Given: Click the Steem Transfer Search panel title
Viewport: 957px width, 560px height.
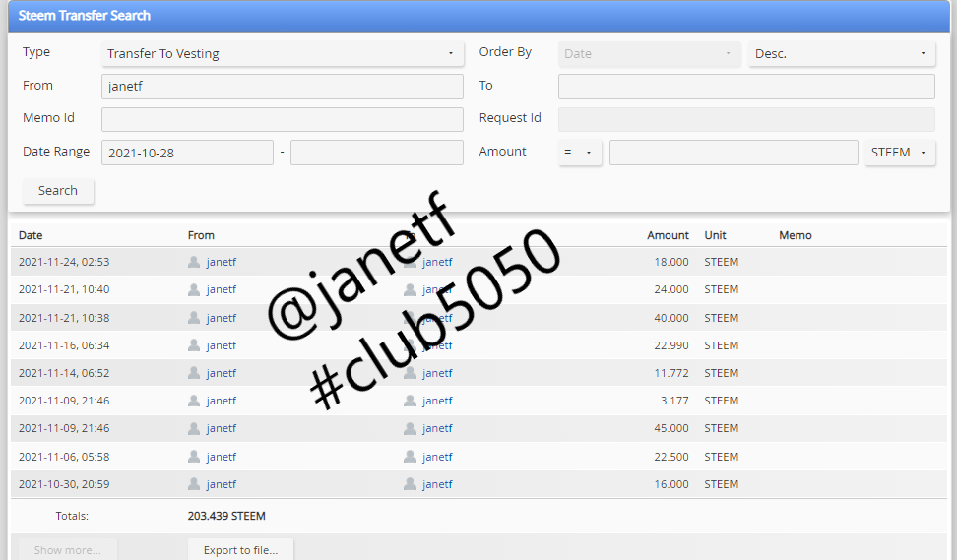Looking at the screenshot, I should (x=85, y=16).
